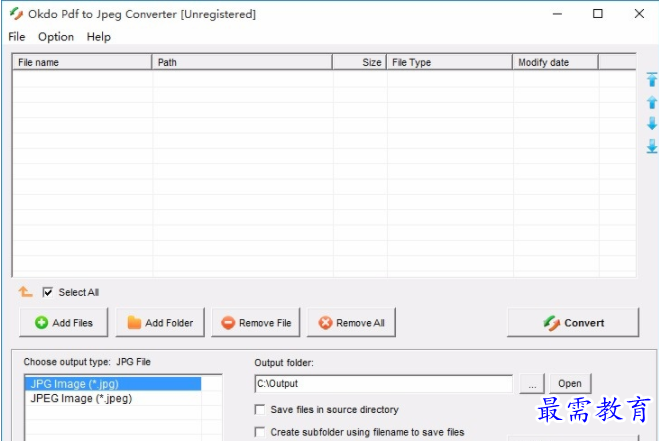The height and width of the screenshot is (441, 659).
Task: Sort by the File name column header
Action: (x=82, y=62)
